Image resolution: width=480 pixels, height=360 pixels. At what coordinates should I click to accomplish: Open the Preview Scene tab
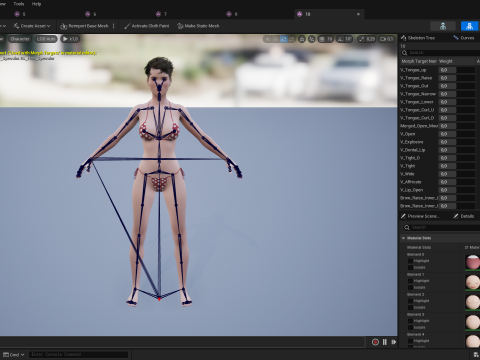pyautogui.click(x=420, y=216)
